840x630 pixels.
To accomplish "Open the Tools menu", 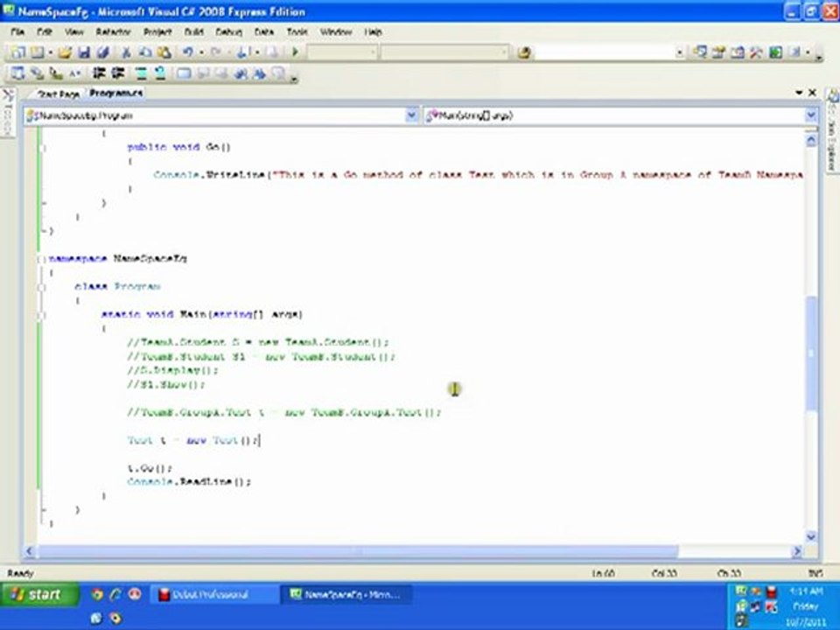I will [297, 32].
